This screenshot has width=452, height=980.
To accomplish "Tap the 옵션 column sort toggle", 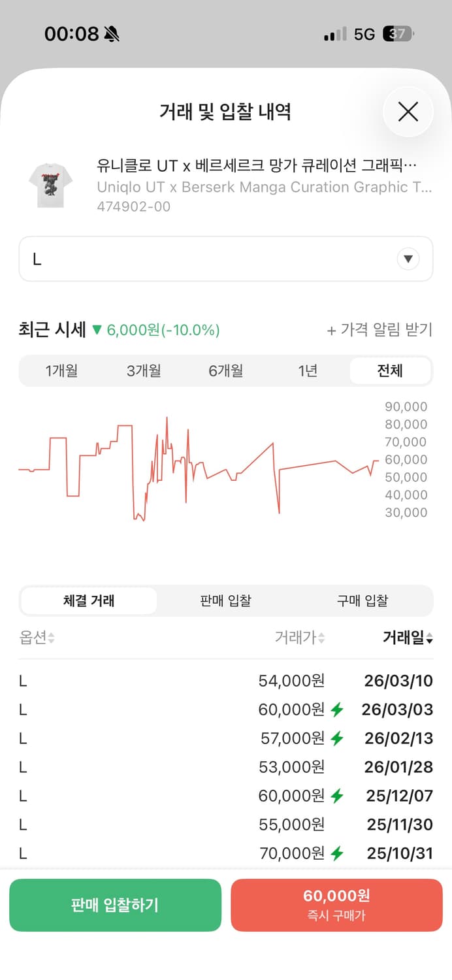I will pos(36,639).
